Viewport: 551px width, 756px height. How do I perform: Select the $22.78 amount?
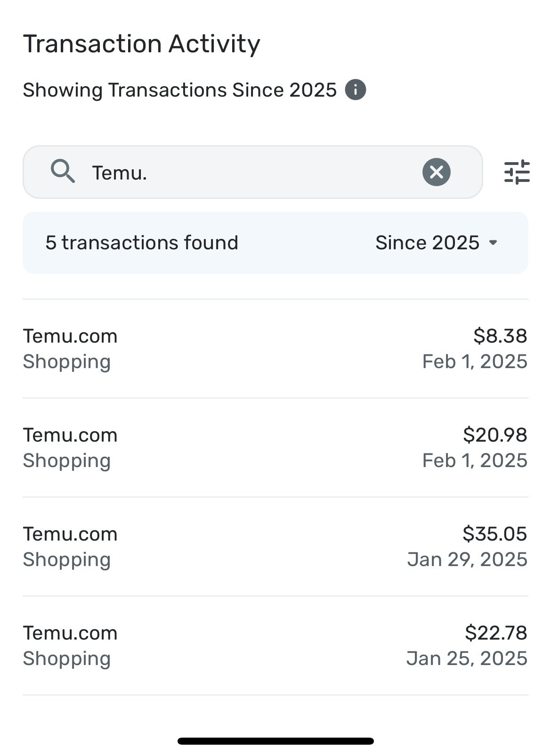click(496, 633)
